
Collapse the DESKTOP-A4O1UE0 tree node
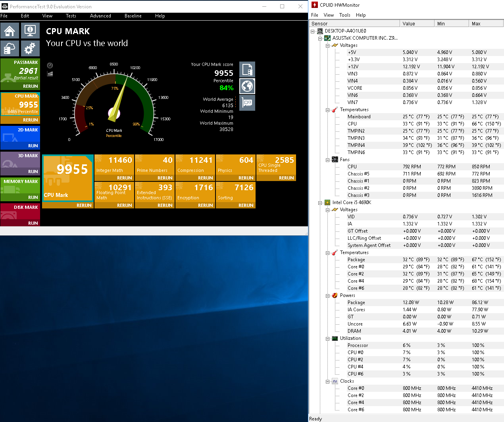(x=313, y=31)
